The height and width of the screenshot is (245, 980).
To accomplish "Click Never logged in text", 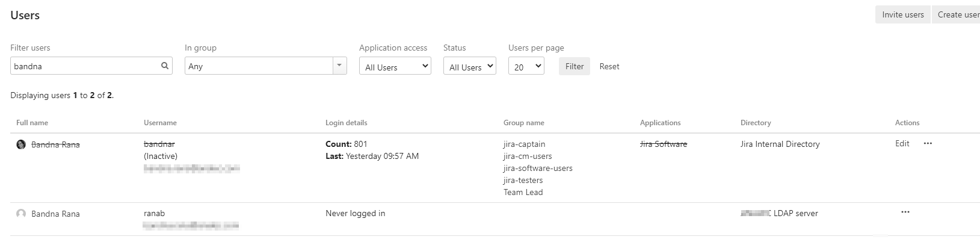I will (x=356, y=213).
